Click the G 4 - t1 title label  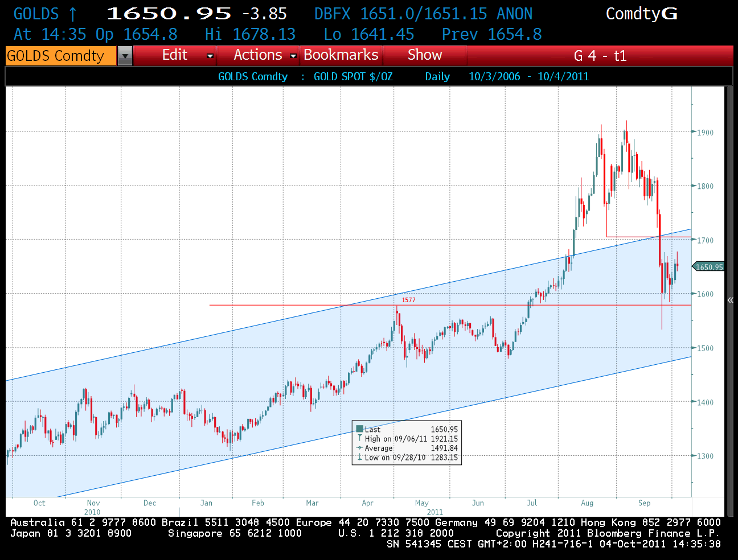tap(600, 56)
